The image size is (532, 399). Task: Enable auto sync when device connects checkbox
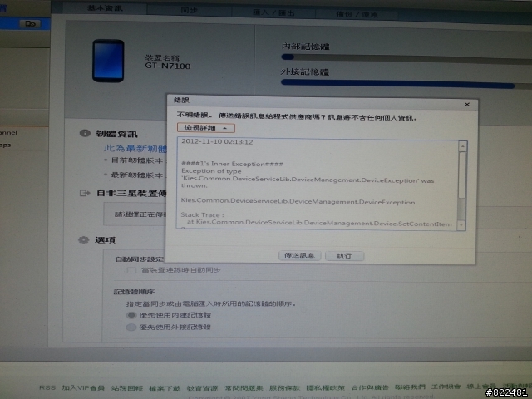tap(131, 270)
